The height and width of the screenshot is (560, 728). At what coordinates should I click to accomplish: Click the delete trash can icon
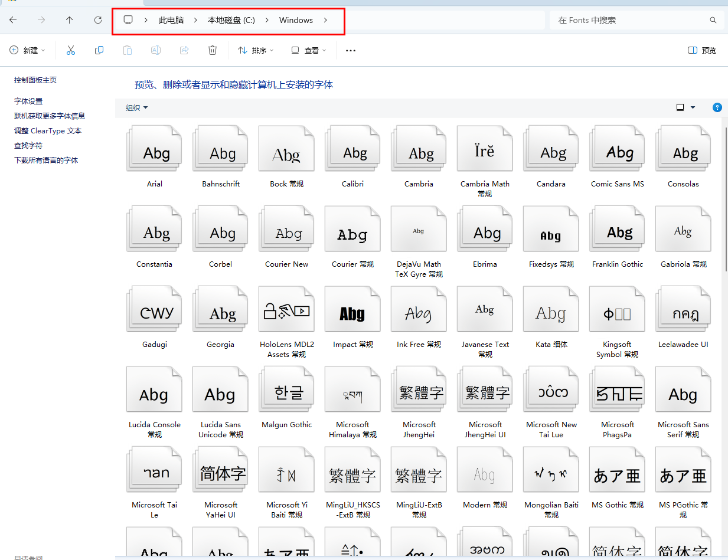point(213,51)
